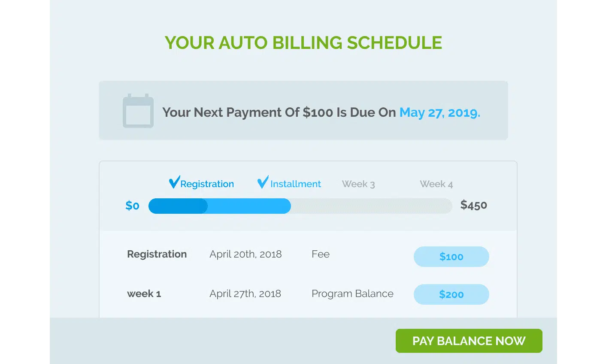Click the Installment checkmark icon
Screen dimensions: 606x364
pyautogui.click(x=263, y=182)
